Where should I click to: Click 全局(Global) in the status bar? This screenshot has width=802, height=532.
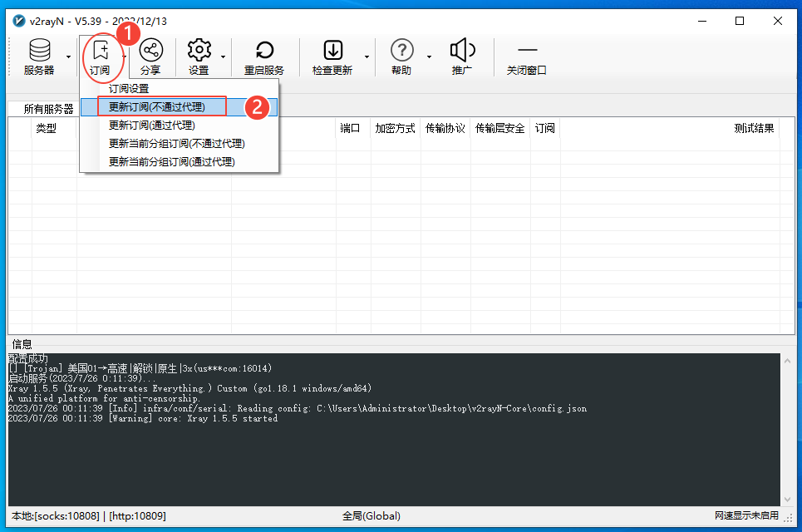pyautogui.click(x=371, y=516)
